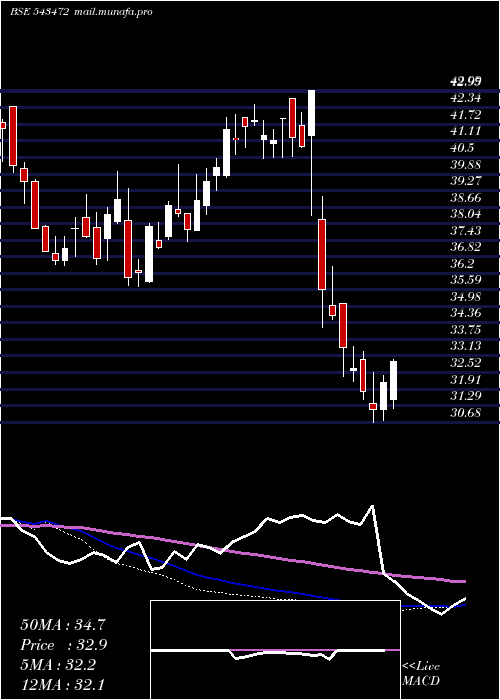The height and width of the screenshot is (700, 500).
Task: Select the 34.98 price label
Action: point(466,296)
